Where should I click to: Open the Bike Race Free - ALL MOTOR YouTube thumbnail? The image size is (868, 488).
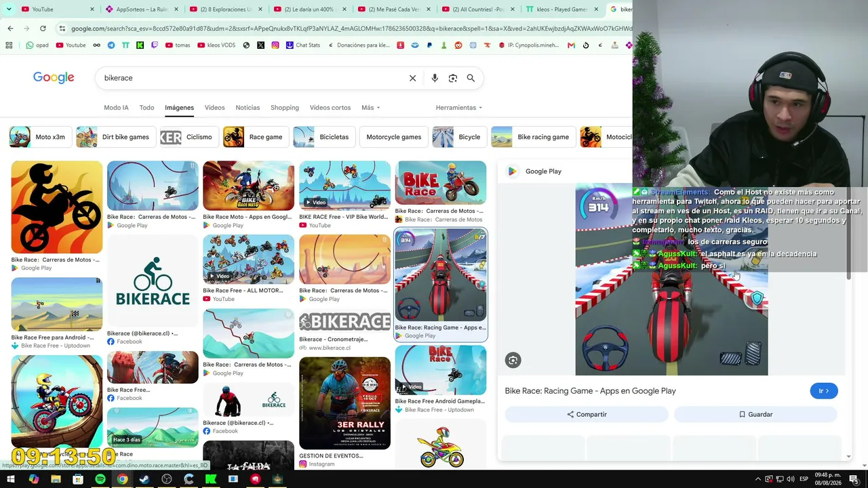pyautogui.click(x=248, y=260)
